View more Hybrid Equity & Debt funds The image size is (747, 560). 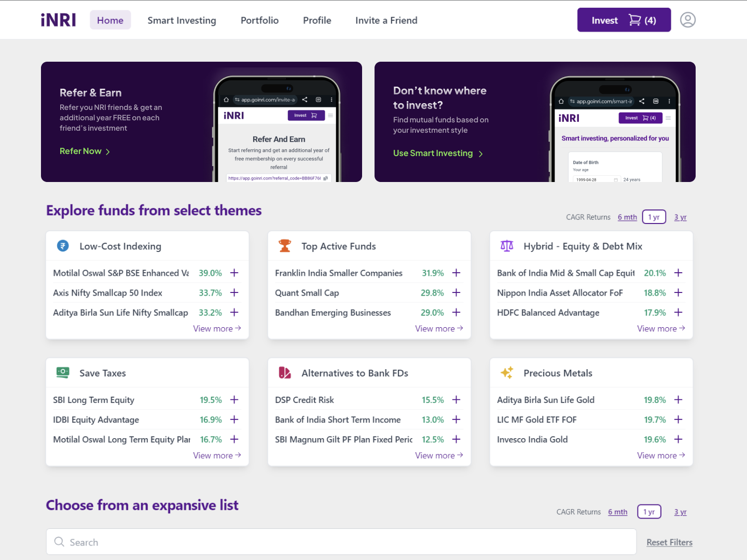pos(661,328)
